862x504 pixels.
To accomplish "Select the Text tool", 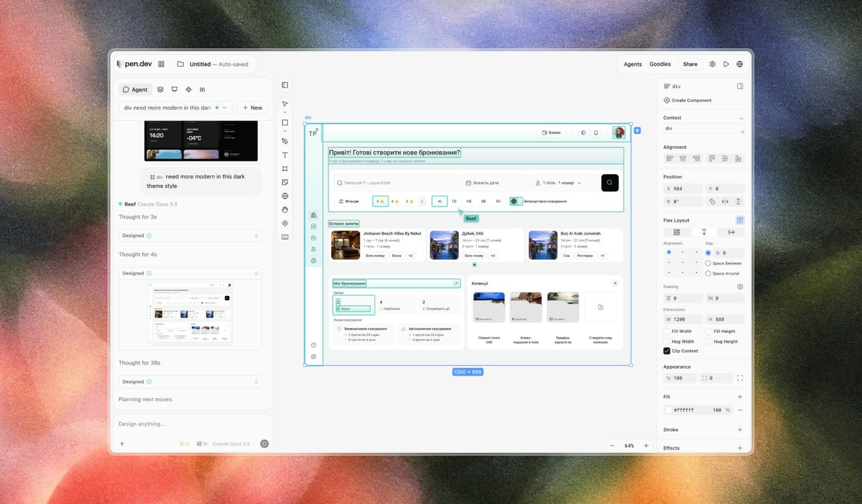I will [285, 155].
